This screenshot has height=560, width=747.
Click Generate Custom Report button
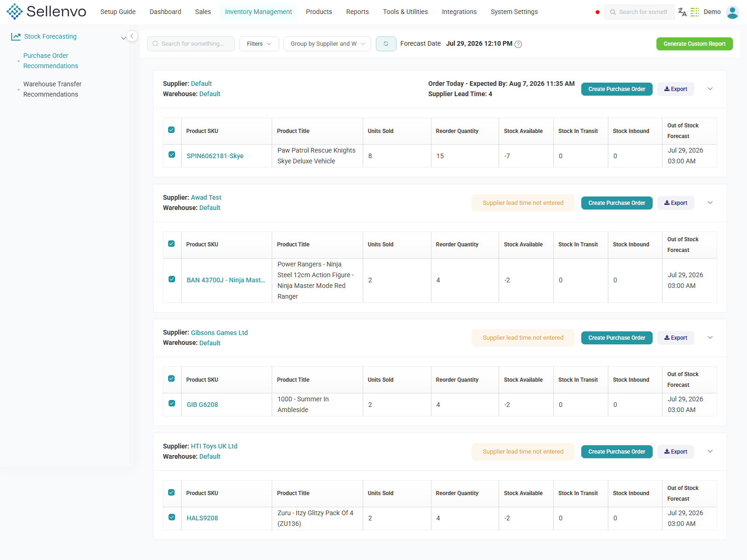[x=695, y=44]
